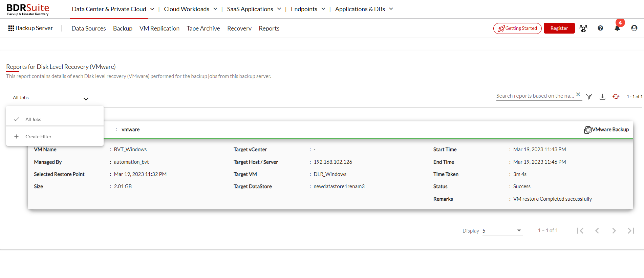Open Data Sources menu
This screenshot has width=644, height=278.
click(89, 28)
